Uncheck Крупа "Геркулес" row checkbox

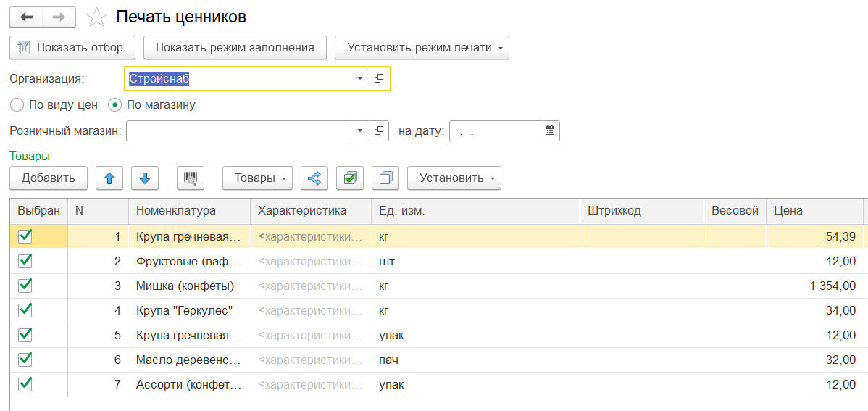coord(25,310)
